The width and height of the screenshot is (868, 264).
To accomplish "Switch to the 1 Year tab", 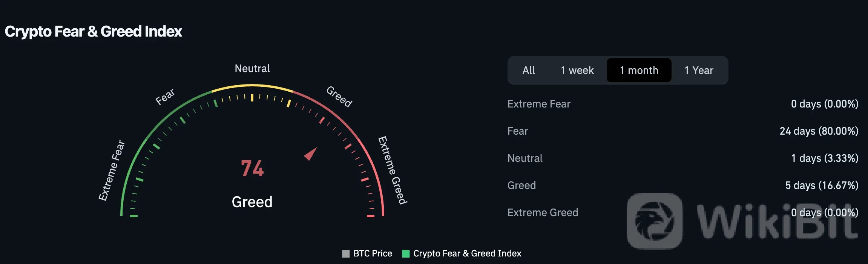I will pos(699,71).
